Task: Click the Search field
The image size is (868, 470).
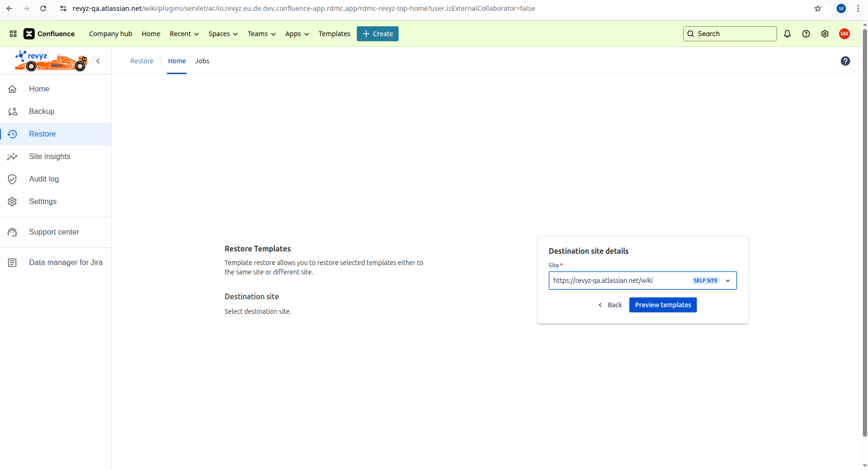Action: (x=730, y=33)
